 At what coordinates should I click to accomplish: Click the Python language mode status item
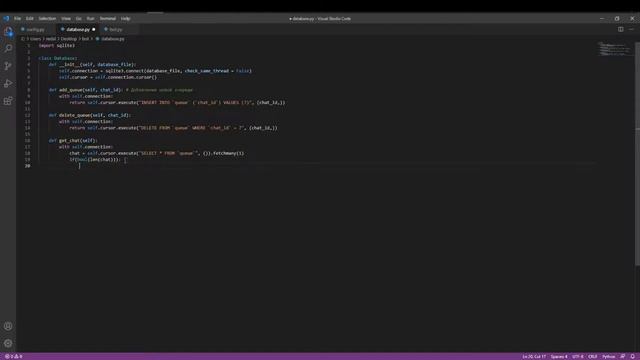pyautogui.click(x=608, y=356)
